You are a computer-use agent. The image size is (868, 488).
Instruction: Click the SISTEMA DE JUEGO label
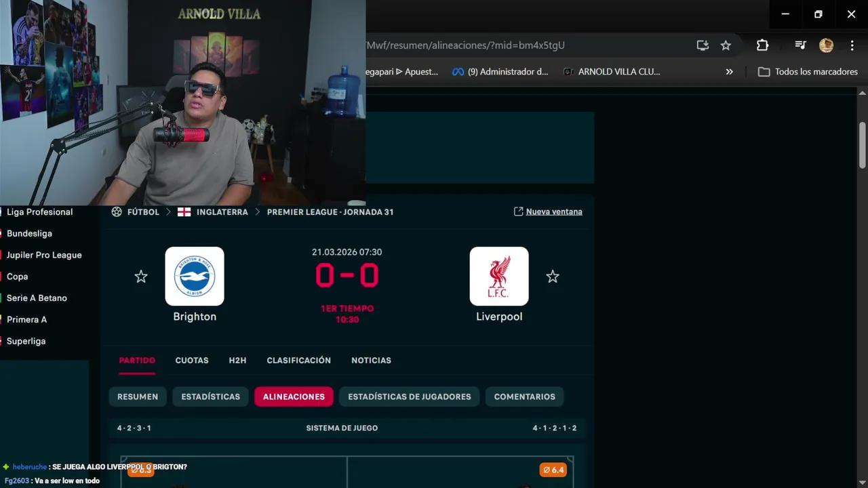tap(342, 428)
